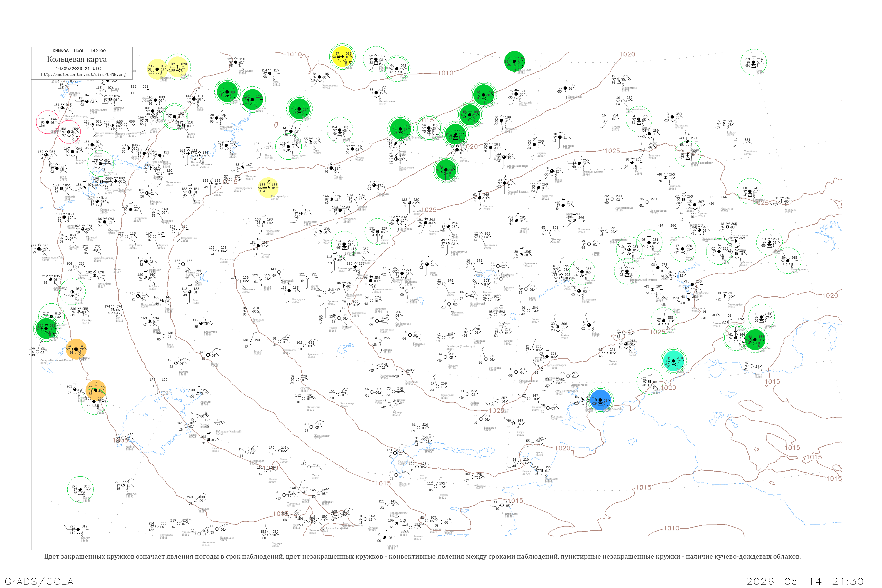Image resolution: width=882 pixels, height=588 pixels.
Task: Click the station label "Дашогуз"
Action: pos(131,494)
